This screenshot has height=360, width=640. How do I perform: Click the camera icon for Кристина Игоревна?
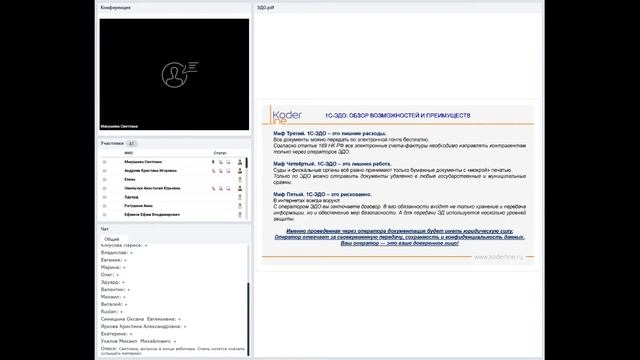pyautogui.click(x=221, y=171)
